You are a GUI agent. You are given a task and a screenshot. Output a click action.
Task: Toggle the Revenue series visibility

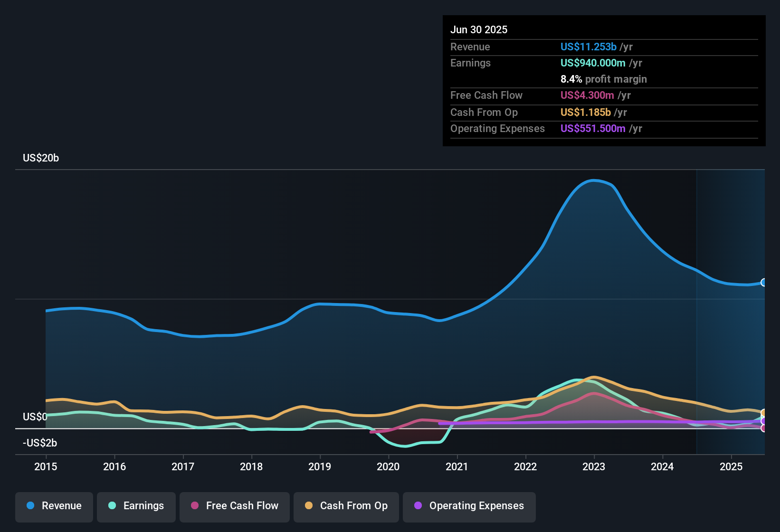pos(54,506)
